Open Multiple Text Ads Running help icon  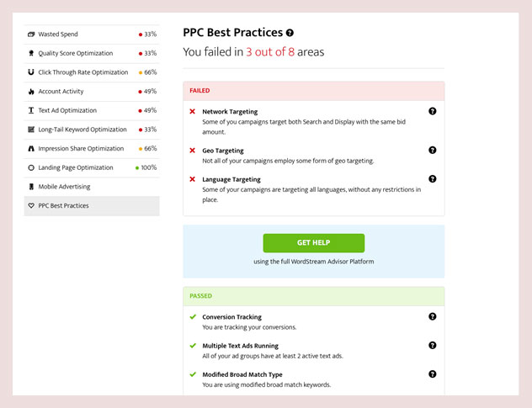433,345
